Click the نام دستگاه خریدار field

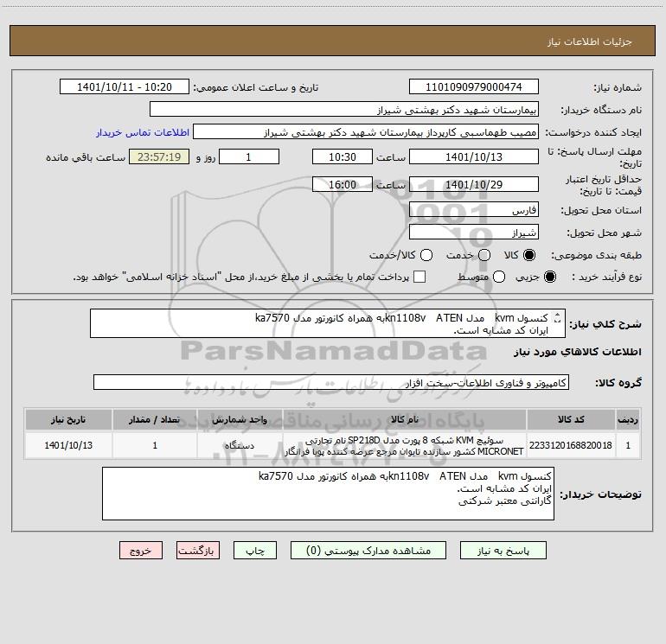click(344, 110)
